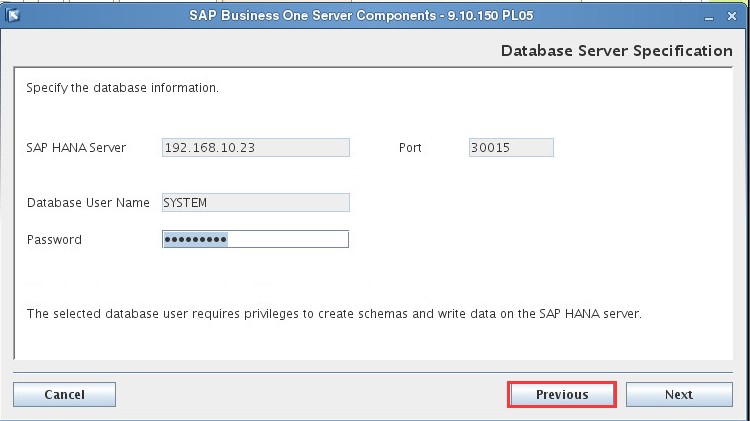Close the SAP Business One installer window
This screenshot has width=750, height=421.
[732, 16]
